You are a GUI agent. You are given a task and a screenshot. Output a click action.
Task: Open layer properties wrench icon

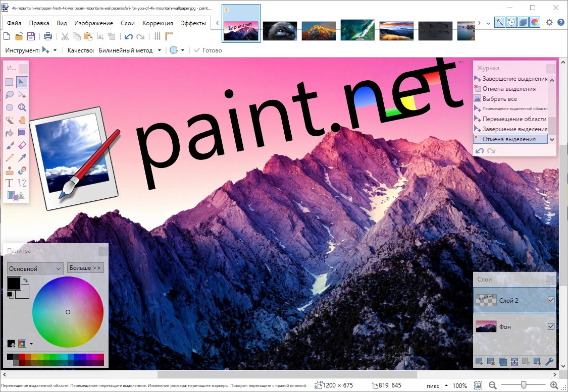(x=549, y=361)
